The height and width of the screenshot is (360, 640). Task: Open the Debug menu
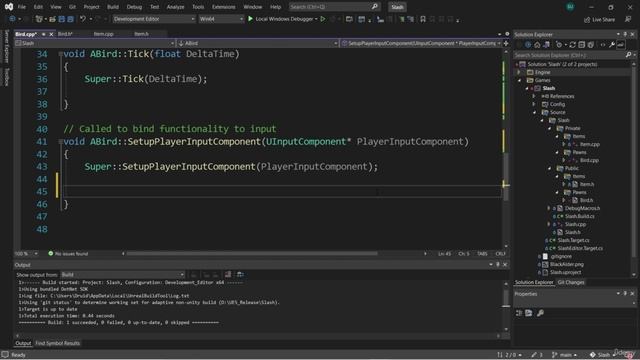[x=134, y=7]
